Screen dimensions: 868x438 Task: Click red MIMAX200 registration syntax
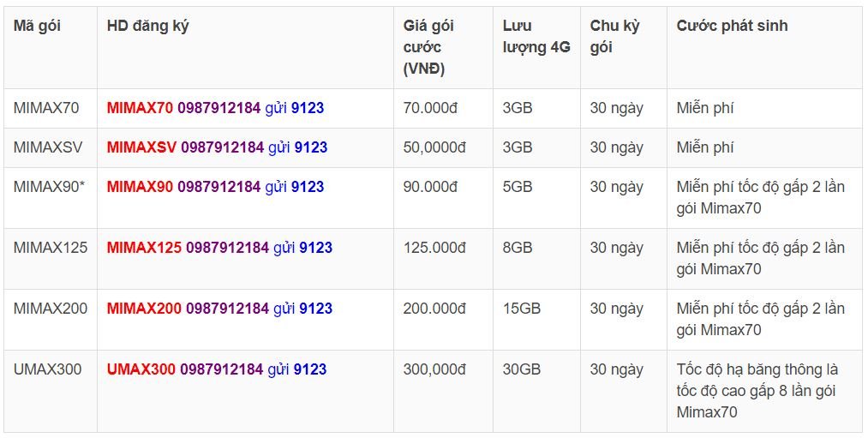point(144,309)
